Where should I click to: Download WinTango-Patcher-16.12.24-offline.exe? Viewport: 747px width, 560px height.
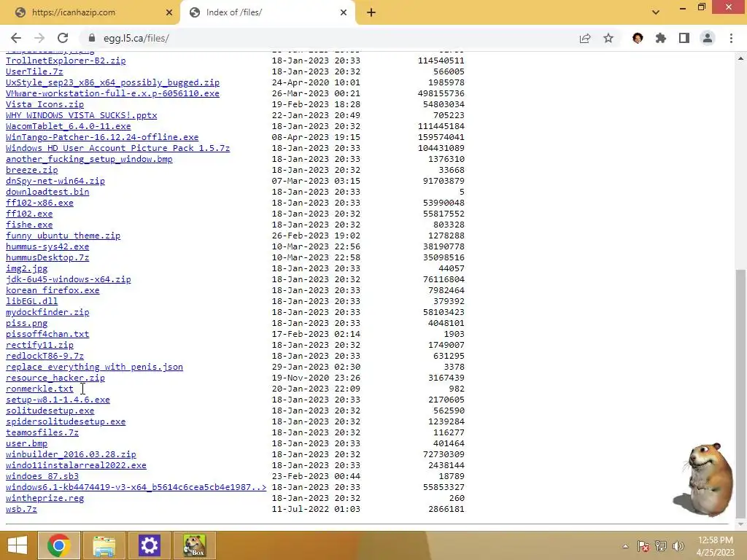(x=102, y=137)
